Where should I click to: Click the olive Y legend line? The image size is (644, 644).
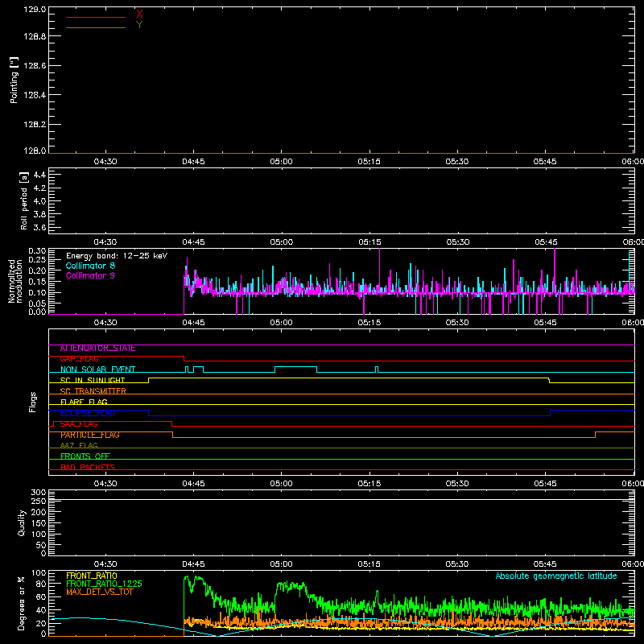[96, 27]
